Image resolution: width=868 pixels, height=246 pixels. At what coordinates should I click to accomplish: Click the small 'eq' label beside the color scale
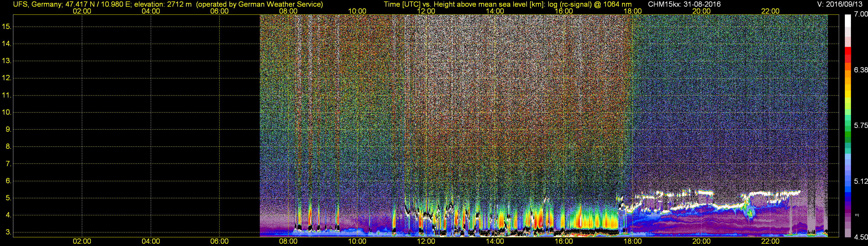point(857,215)
